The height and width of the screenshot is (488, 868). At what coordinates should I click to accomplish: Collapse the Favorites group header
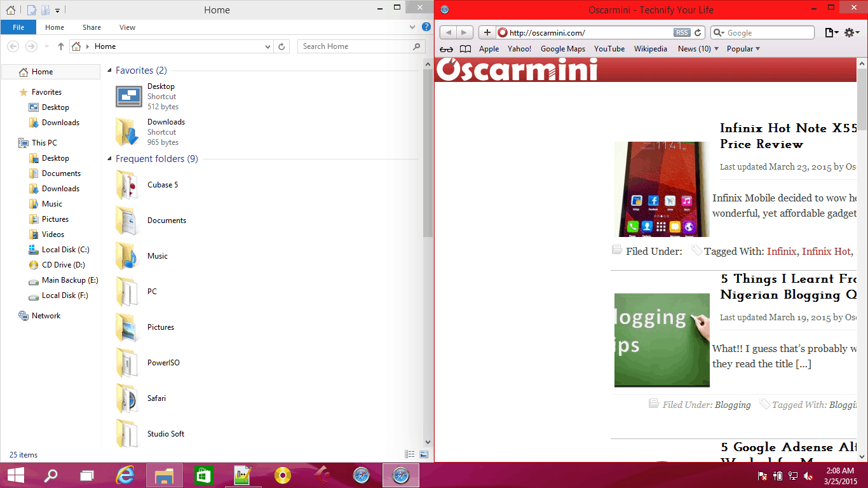tap(109, 71)
